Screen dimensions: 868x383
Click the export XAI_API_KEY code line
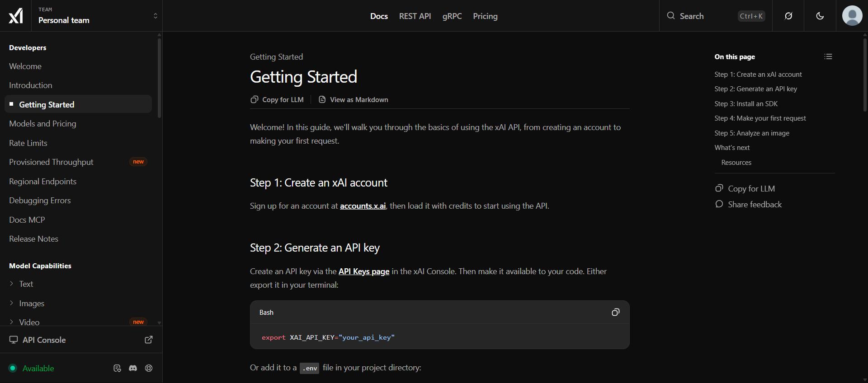pos(328,337)
